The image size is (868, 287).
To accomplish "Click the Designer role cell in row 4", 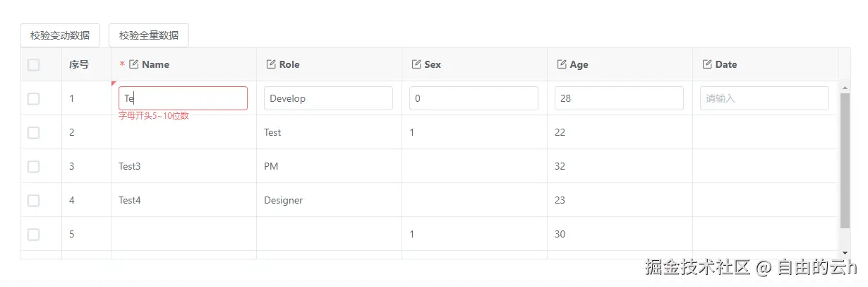I will (284, 201).
